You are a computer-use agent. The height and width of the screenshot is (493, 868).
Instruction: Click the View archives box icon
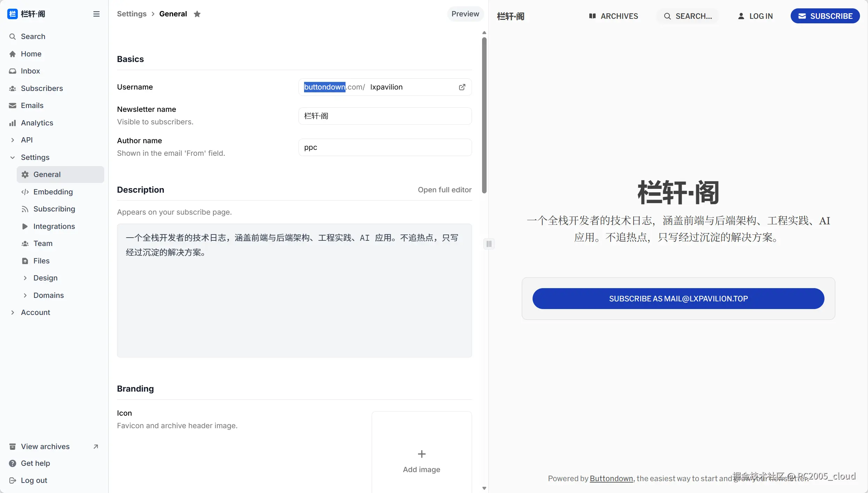[x=13, y=447]
